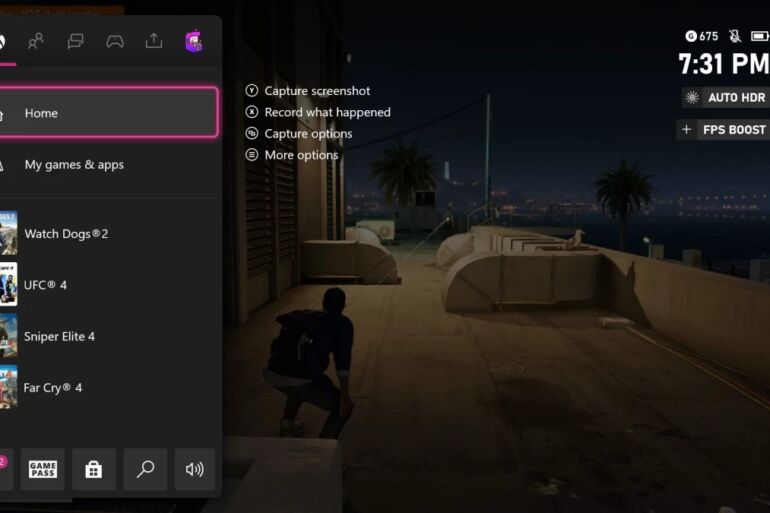Select Home in the guide
770x513 pixels.
pos(108,113)
